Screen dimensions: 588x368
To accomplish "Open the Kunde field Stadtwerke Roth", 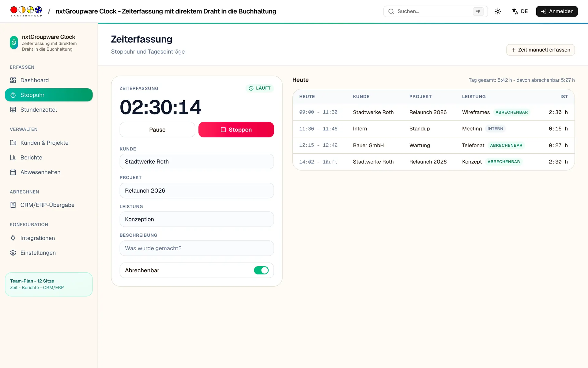I will 197,162.
